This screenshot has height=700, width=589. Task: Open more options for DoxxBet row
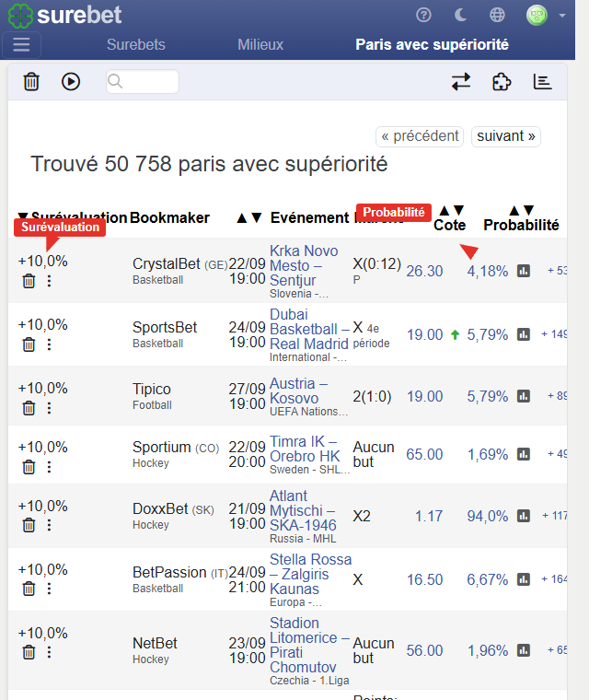[x=49, y=525]
